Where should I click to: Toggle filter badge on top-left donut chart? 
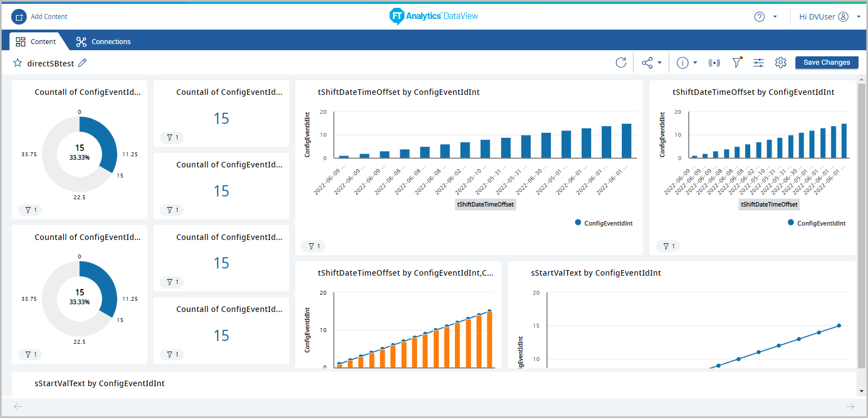30,210
